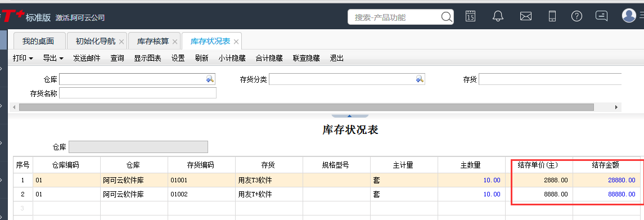Close the 初始化导航 tab

coord(121,42)
